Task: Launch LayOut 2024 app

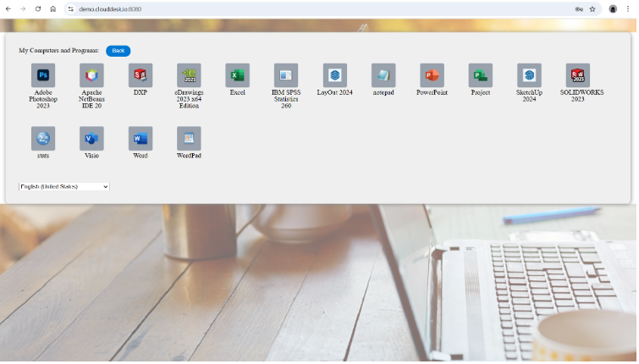Action: (x=334, y=75)
